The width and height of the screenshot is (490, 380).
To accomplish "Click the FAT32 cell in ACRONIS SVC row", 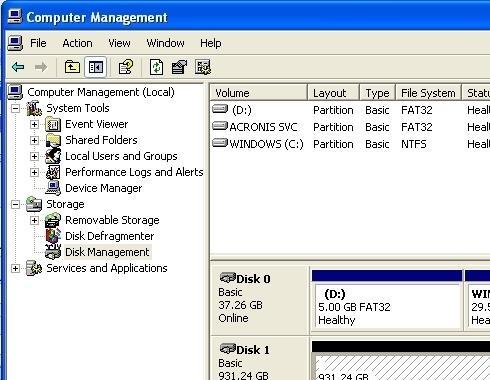I will click(417, 127).
